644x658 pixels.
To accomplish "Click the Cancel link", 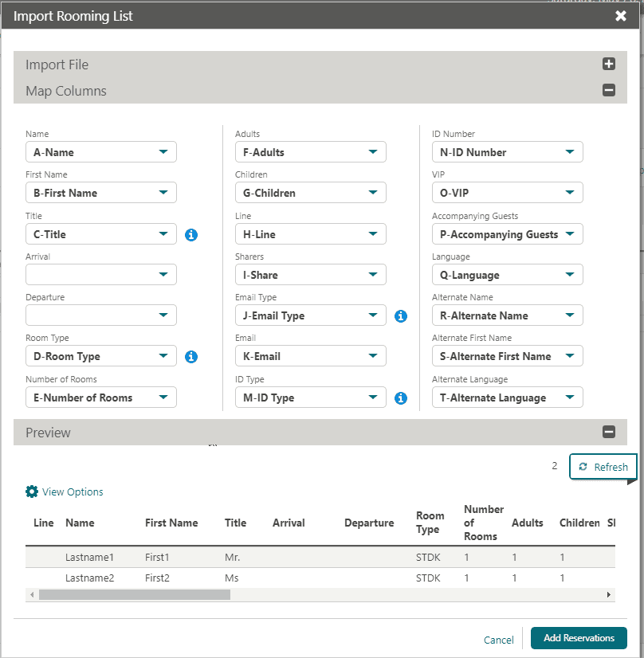I will click(498, 640).
